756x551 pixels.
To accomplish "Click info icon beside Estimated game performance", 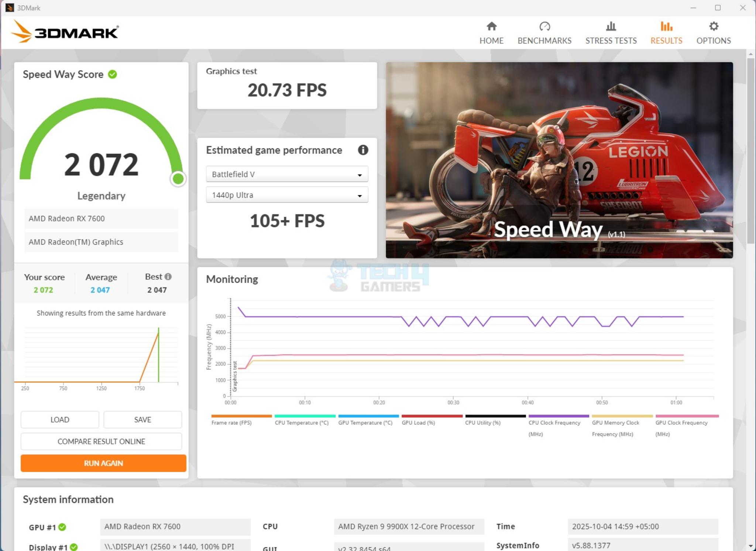I will point(363,150).
